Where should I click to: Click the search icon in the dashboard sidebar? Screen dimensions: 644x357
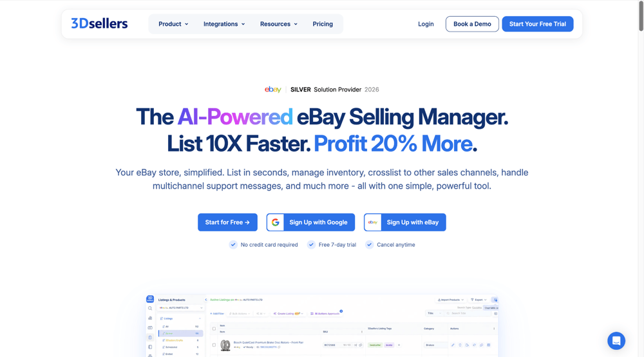coord(150,308)
